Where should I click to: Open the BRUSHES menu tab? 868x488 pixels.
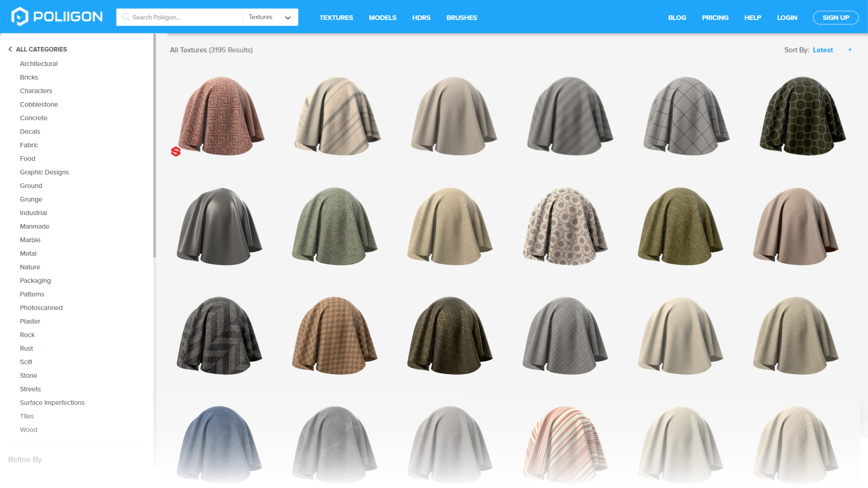click(x=462, y=18)
